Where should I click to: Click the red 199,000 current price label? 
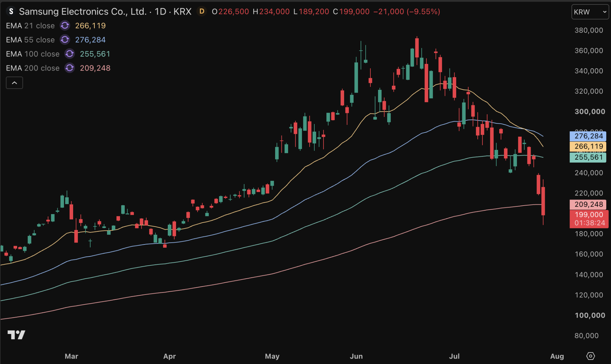[x=589, y=215]
